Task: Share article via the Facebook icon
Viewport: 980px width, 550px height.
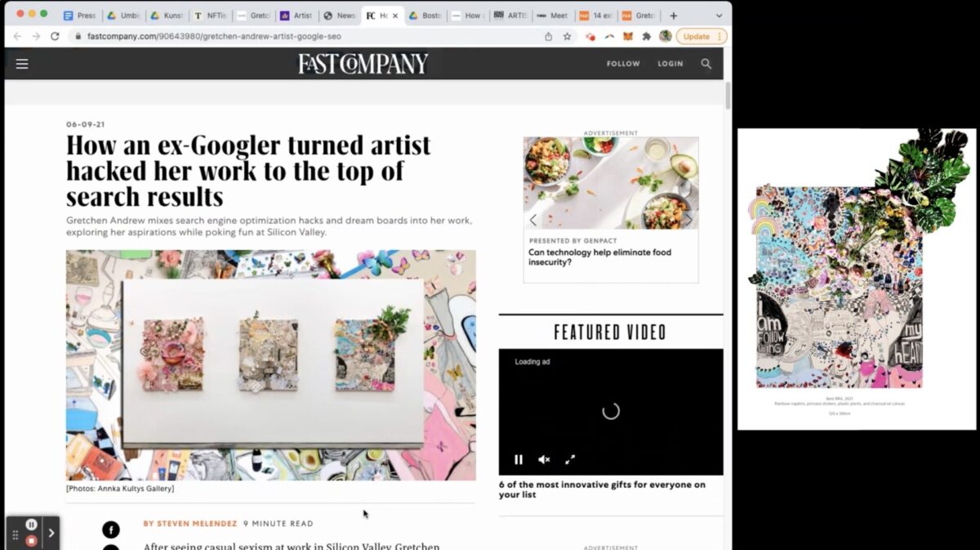Action: tap(111, 530)
